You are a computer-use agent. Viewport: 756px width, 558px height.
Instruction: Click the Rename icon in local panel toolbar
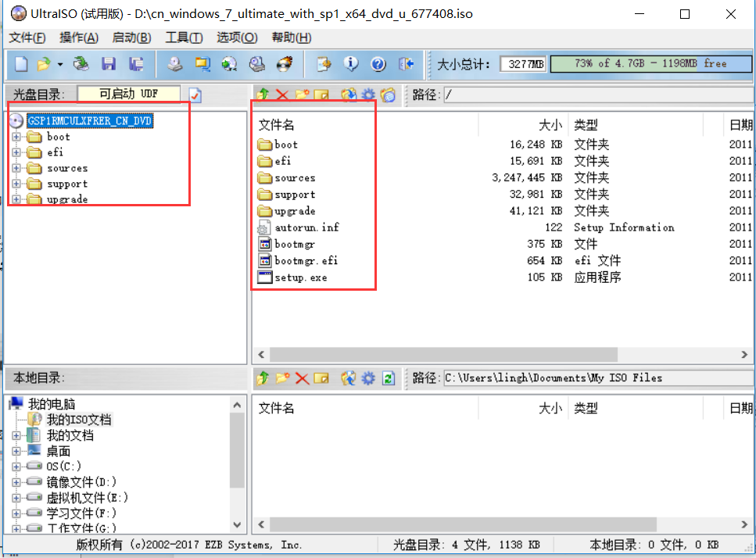pos(321,378)
